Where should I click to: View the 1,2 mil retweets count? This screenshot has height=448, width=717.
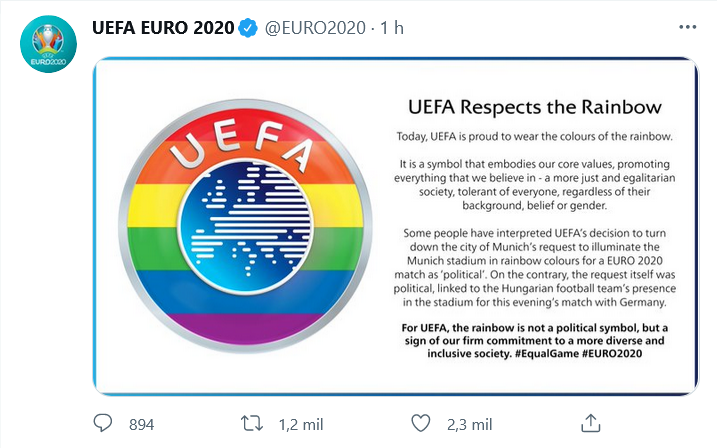301,425
